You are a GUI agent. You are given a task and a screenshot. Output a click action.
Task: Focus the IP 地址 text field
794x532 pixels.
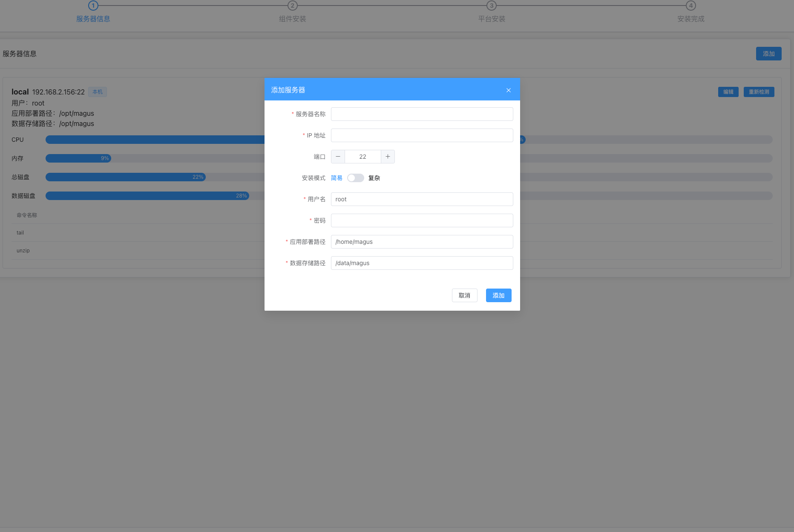(x=422, y=135)
